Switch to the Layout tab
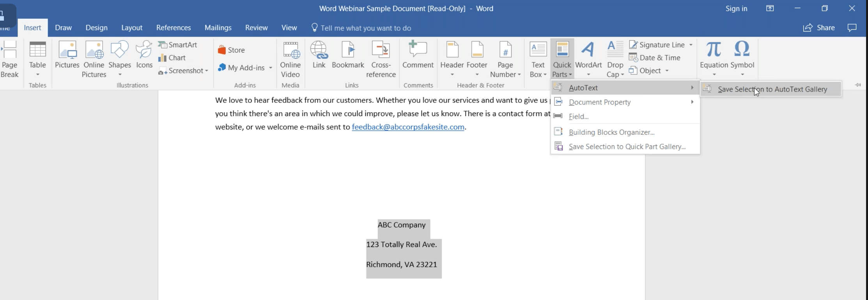 tap(132, 28)
